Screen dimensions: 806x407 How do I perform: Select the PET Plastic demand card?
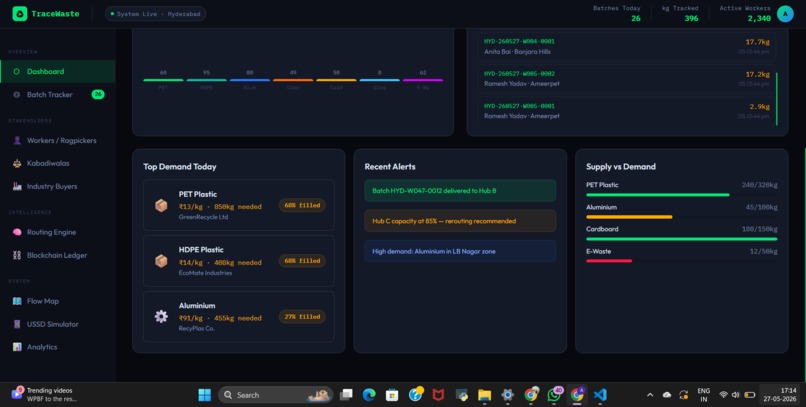[x=239, y=205]
